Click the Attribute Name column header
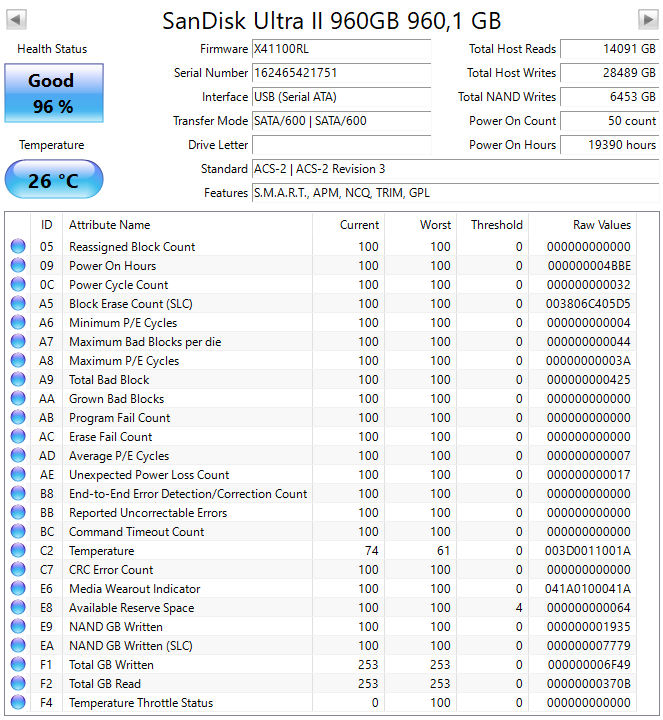Image resolution: width=663 pixels, height=720 pixels. [187, 225]
